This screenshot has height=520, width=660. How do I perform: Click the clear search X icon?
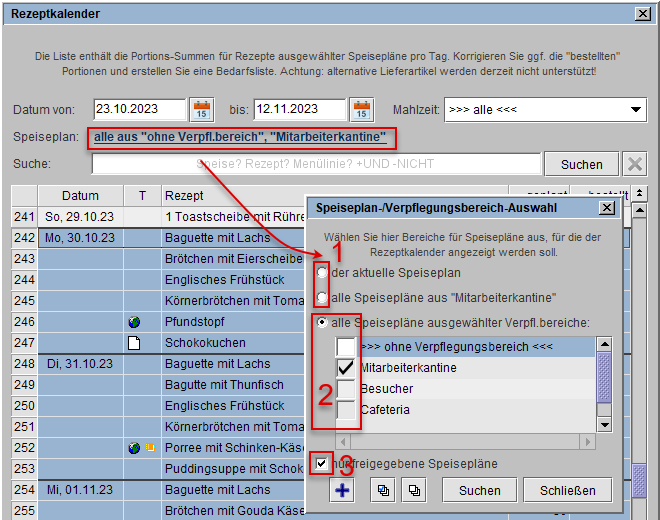pos(634,164)
